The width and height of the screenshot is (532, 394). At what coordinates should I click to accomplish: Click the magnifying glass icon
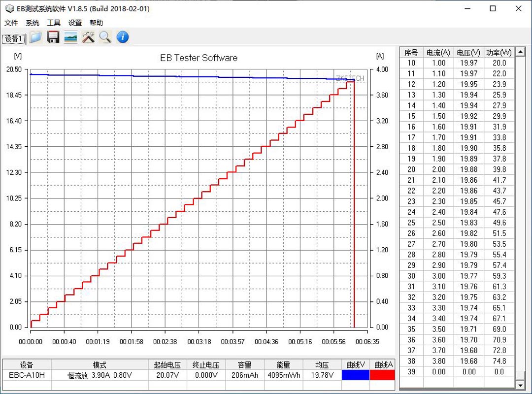pos(105,37)
